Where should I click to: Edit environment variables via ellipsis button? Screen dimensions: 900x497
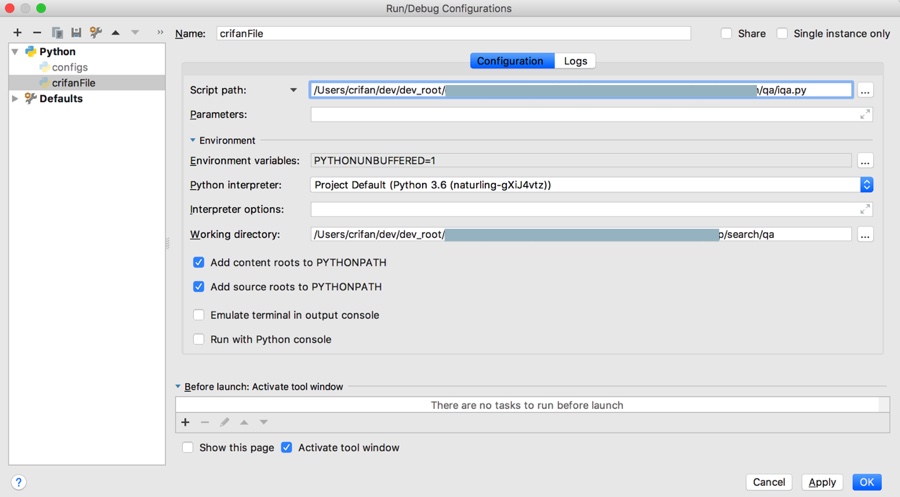coord(865,161)
